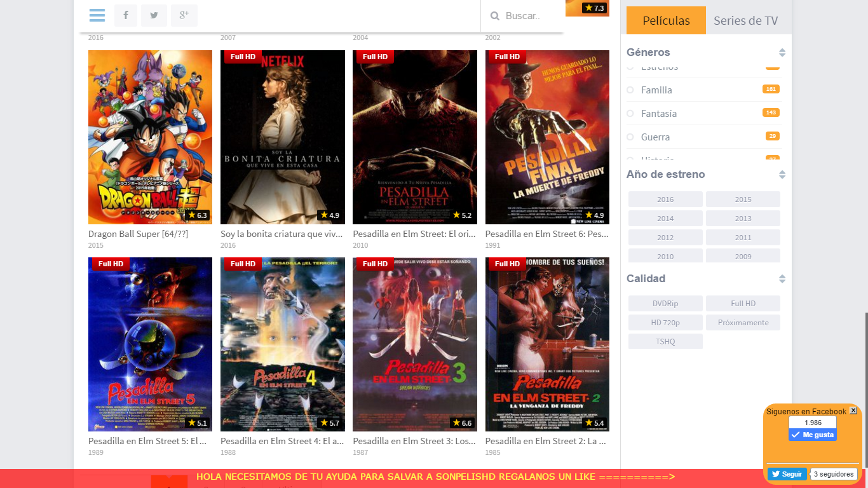Click the Full HD badge on Pesadilla 5 poster
This screenshot has height=488, width=868.
(111, 264)
